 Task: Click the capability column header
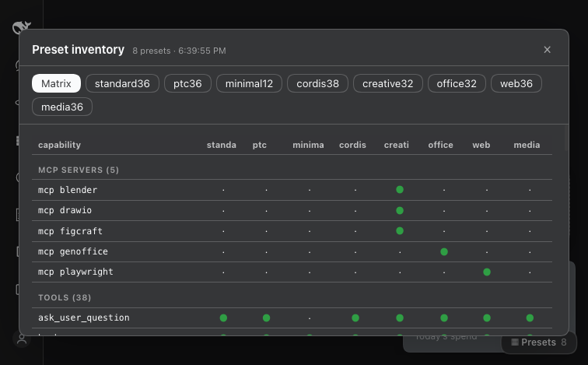59,145
